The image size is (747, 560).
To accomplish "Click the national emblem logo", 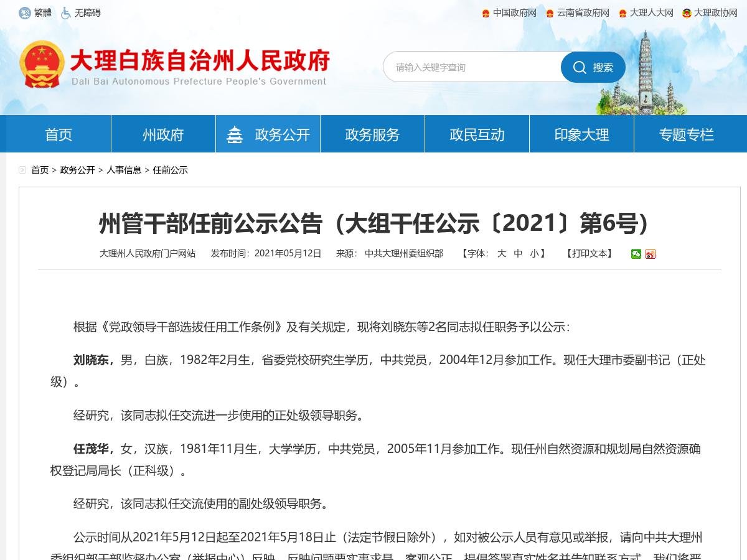I will coord(42,64).
